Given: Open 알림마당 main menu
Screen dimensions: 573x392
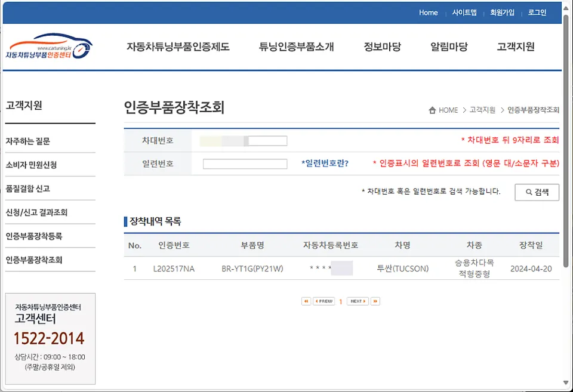Looking at the screenshot, I should coord(449,47).
